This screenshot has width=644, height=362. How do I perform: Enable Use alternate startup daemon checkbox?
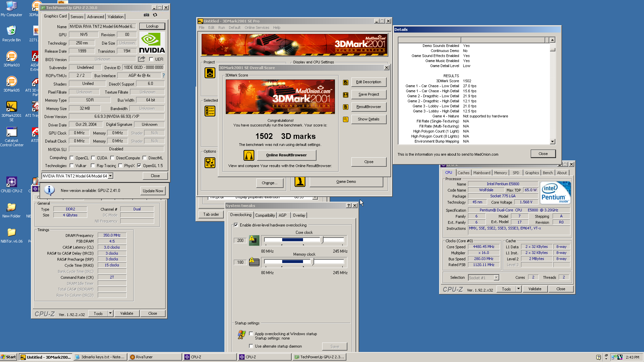[251, 346]
